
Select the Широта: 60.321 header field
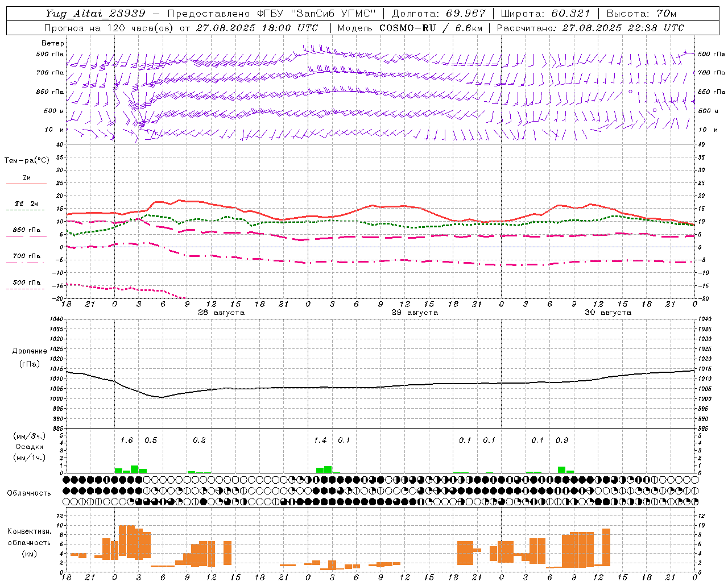click(x=544, y=14)
